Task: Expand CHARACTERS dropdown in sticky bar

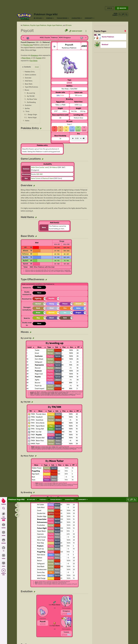Action: [70, 500]
